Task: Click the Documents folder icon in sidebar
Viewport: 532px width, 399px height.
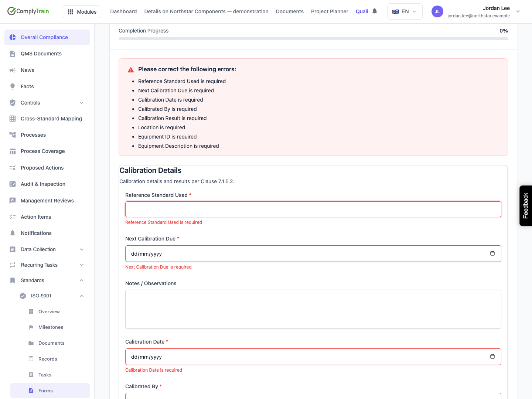Action: (31, 343)
